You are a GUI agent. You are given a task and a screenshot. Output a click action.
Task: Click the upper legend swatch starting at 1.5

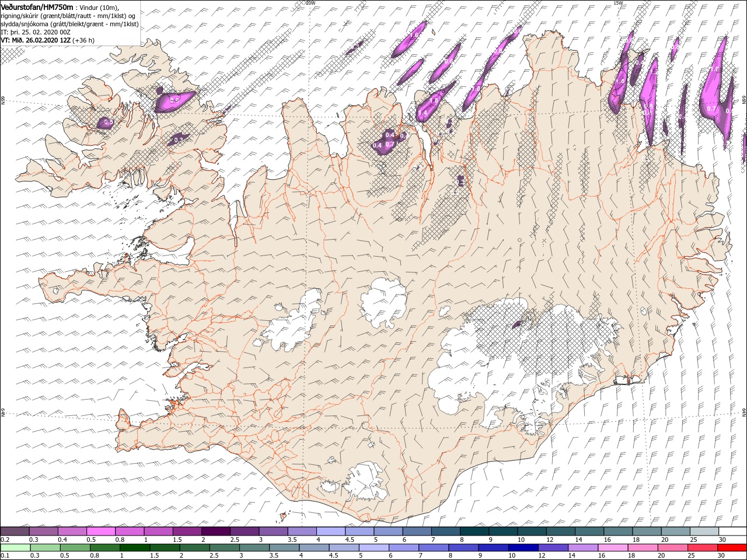click(187, 531)
